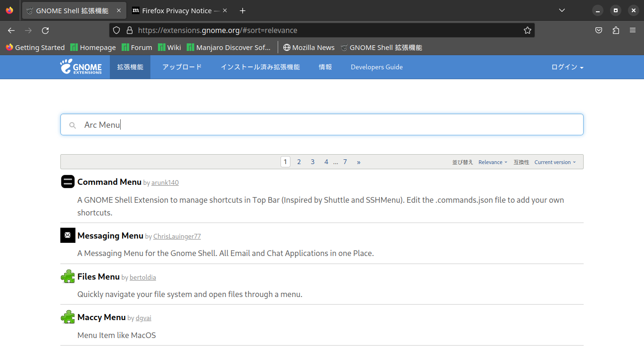Open Messaging Menu extension title
The width and height of the screenshot is (644, 347).
click(110, 236)
